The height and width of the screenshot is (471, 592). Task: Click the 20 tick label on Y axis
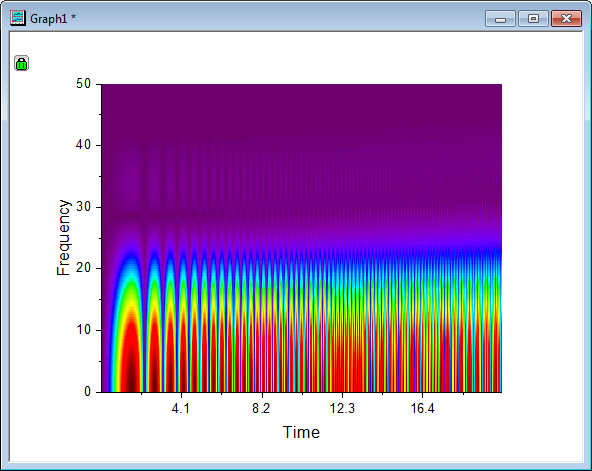(x=83, y=268)
